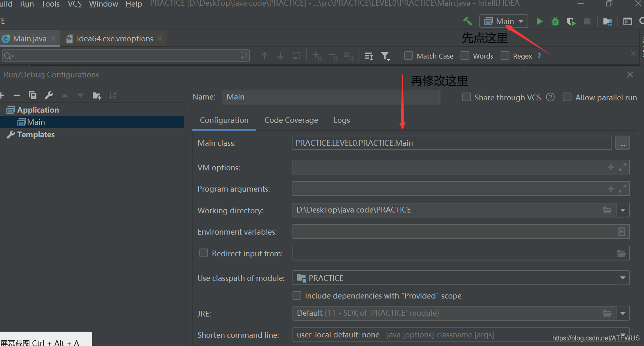Run Main with green play button
This screenshot has width=644, height=346.
click(x=539, y=21)
